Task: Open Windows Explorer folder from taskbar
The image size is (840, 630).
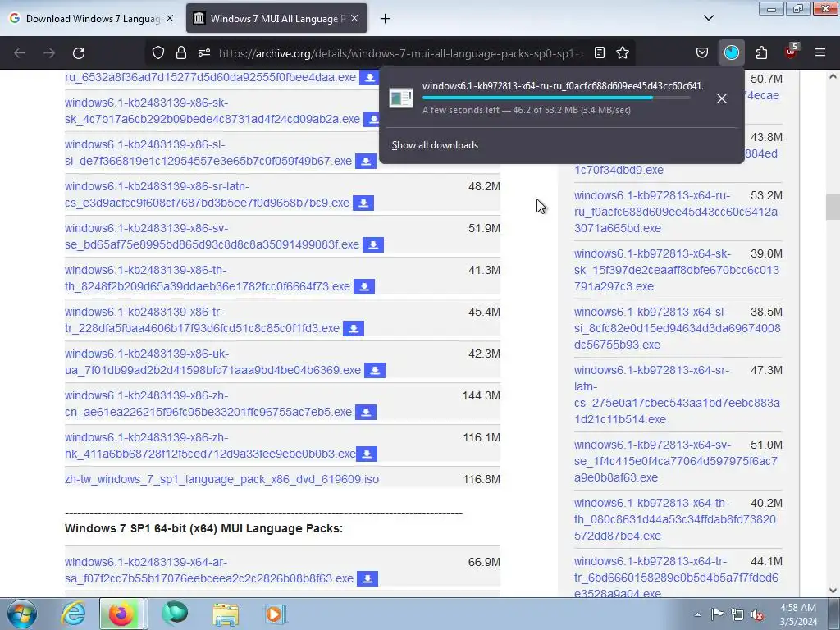Action: [x=226, y=614]
